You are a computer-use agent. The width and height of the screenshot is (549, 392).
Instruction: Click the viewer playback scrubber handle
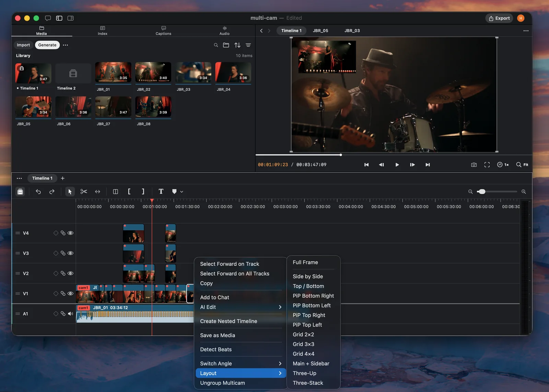341,155
